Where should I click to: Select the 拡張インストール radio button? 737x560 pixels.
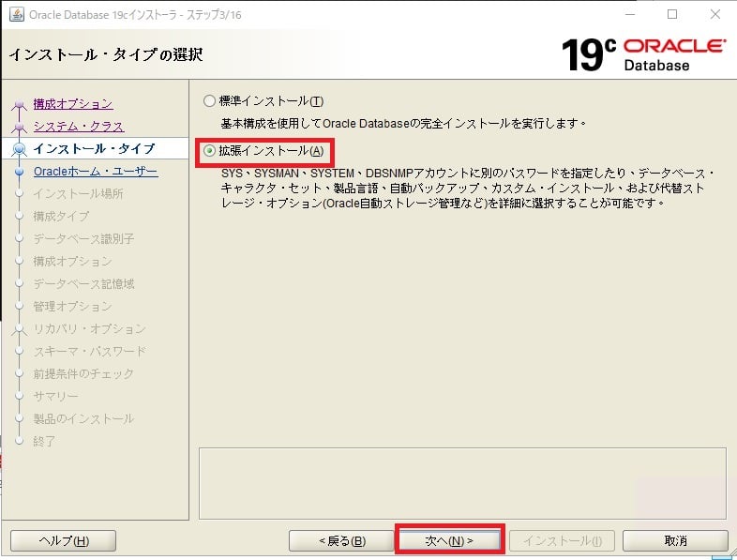[209, 151]
